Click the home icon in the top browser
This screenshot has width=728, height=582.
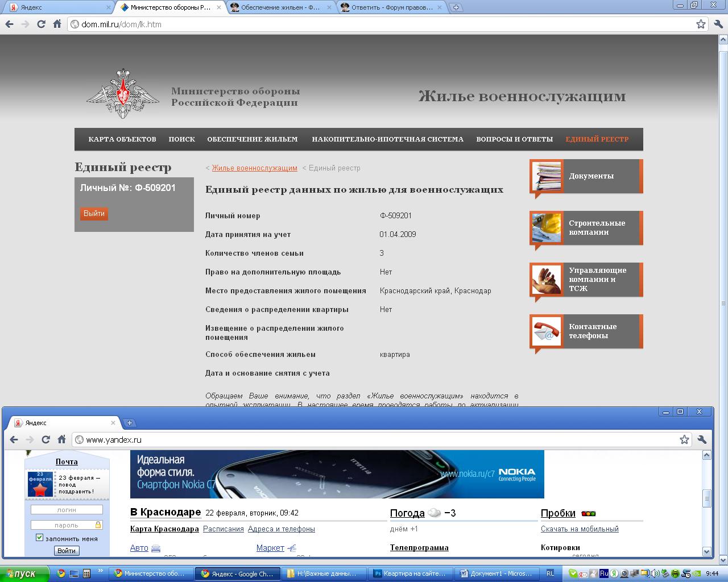57,24
